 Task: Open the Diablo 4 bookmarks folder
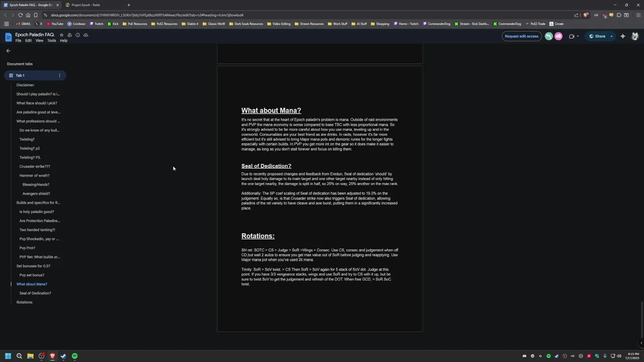[x=190, y=24]
